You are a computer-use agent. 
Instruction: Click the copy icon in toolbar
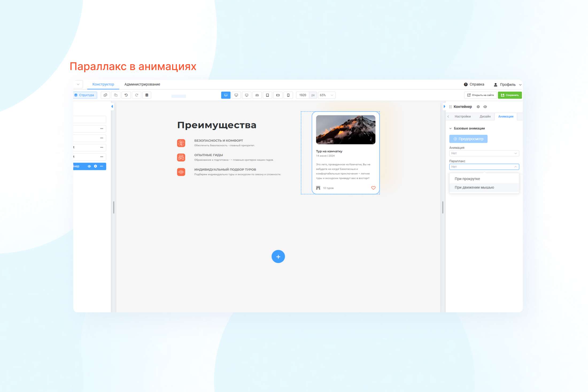pos(105,95)
